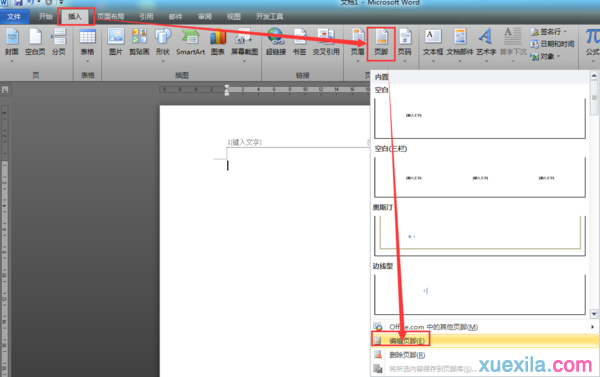Insert a 图表 chart
The width and height of the screenshot is (600, 377).
click(x=218, y=41)
